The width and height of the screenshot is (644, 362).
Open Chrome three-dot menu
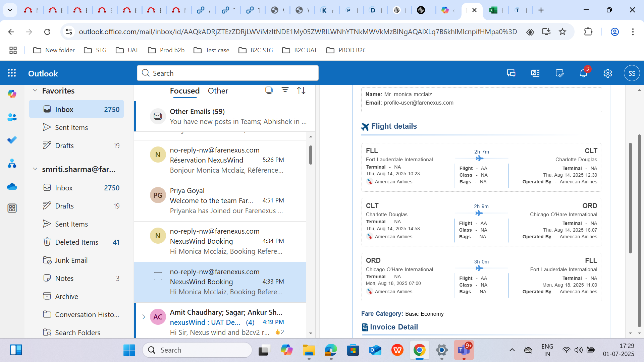[633, 32]
